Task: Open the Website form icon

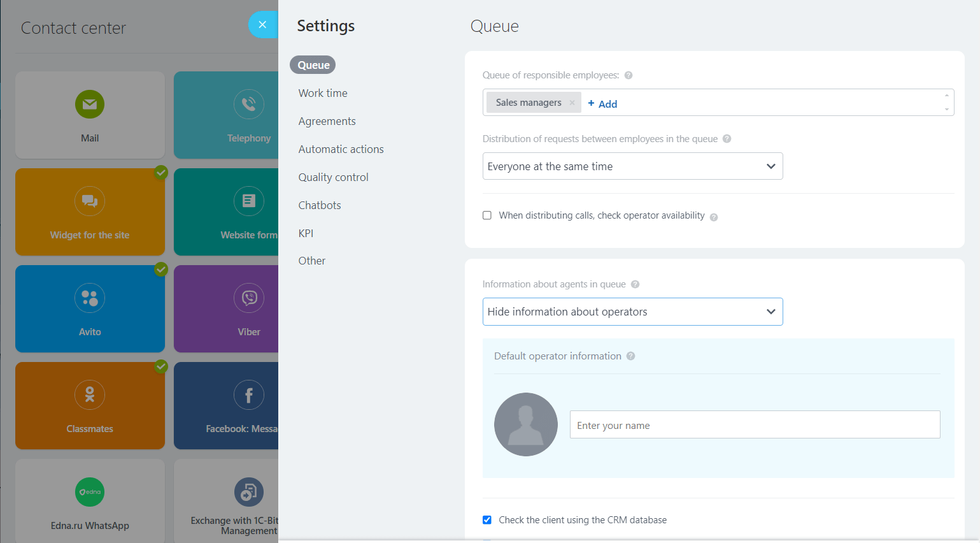Action: (x=249, y=201)
